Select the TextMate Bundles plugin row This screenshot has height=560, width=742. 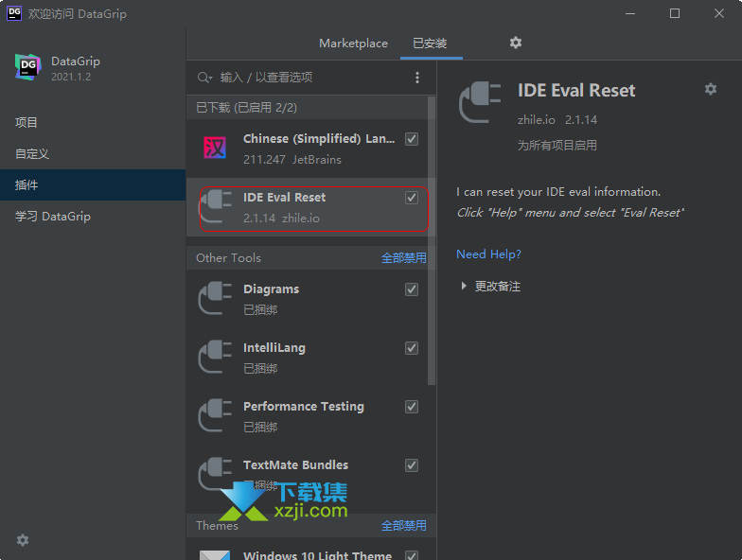pyautogui.click(x=307, y=475)
